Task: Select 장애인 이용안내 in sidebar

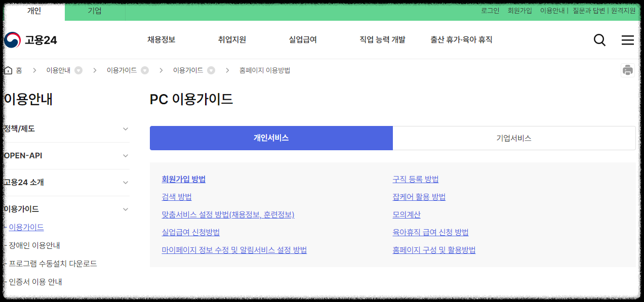Action: (x=34, y=246)
